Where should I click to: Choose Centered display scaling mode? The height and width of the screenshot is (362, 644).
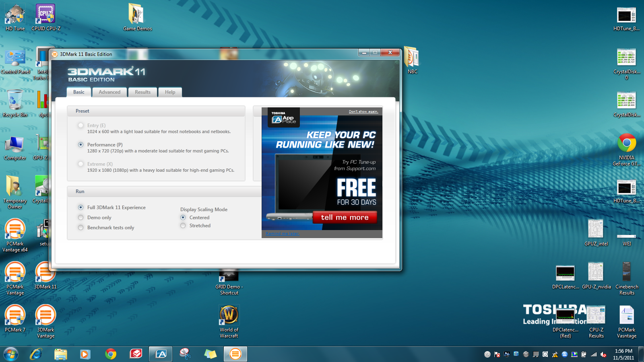pyautogui.click(x=183, y=218)
